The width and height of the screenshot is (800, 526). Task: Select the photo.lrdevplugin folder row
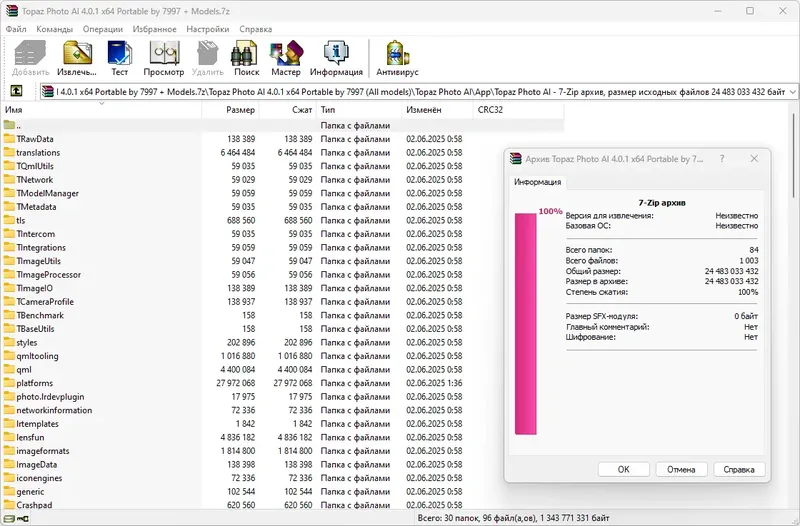(283, 396)
